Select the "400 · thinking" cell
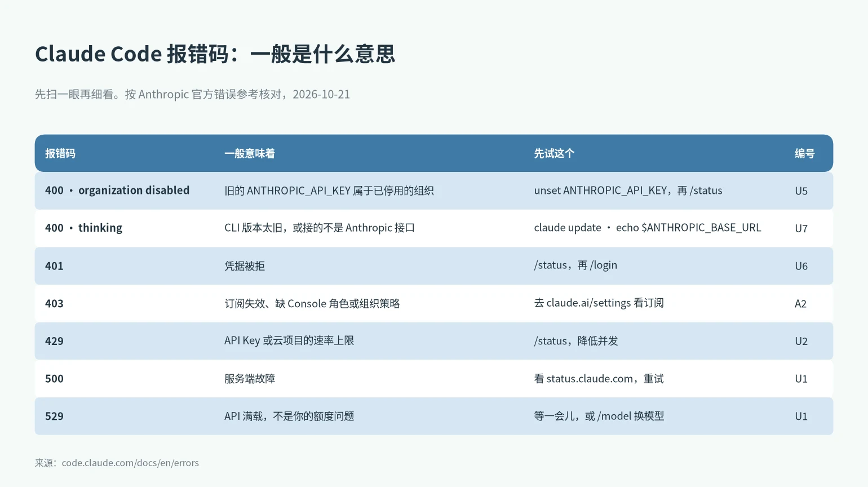 pos(83,228)
